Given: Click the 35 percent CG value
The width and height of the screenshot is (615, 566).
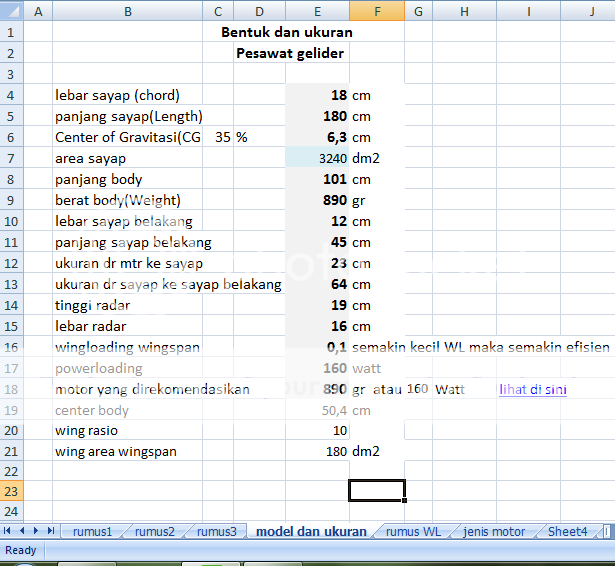Looking at the screenshot, I should coord(218,137).
